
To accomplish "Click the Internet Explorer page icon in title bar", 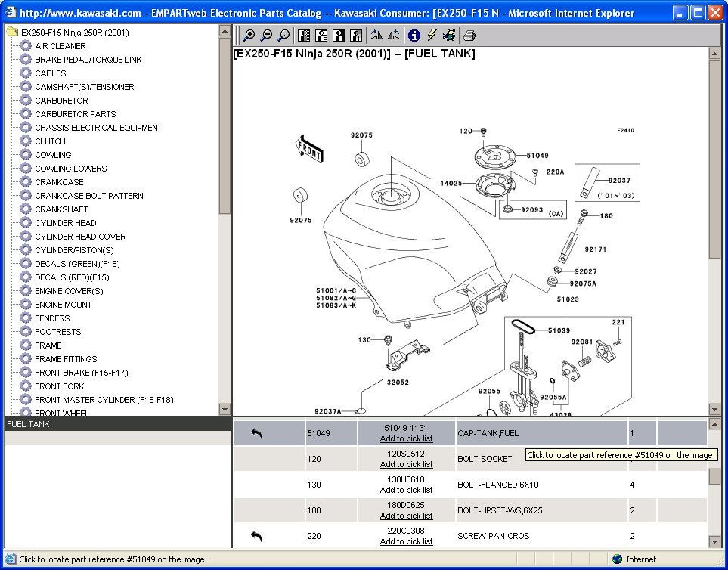I will click(11, 13).
